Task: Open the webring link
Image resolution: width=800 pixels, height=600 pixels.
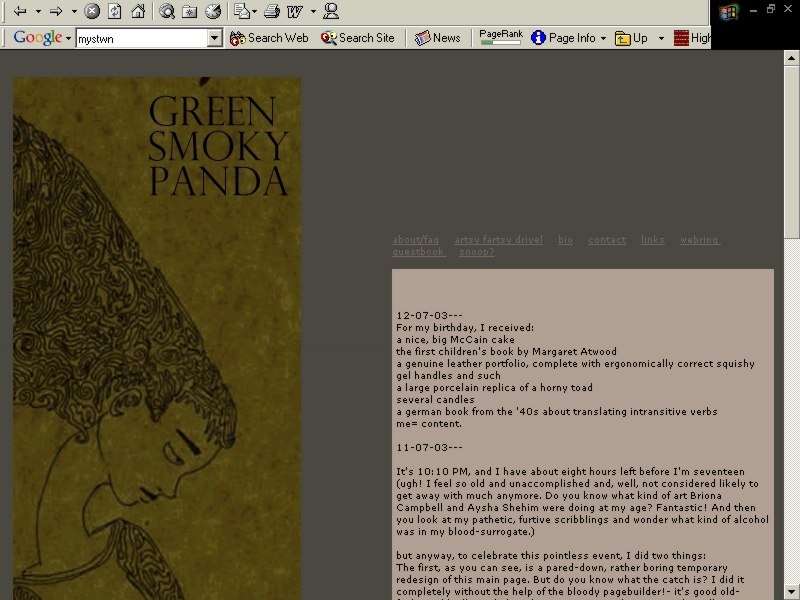Action: coord(699,240)
